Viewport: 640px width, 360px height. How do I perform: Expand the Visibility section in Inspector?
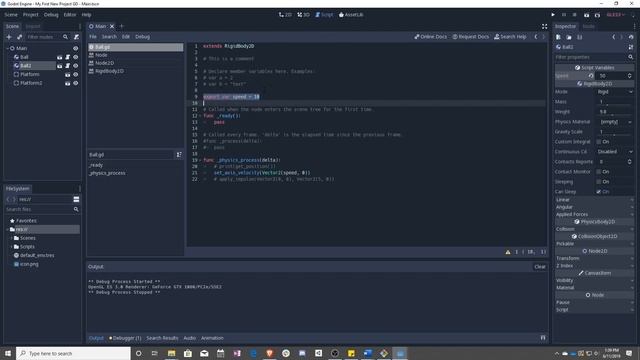pyautogui.click(x=594, y=280)
